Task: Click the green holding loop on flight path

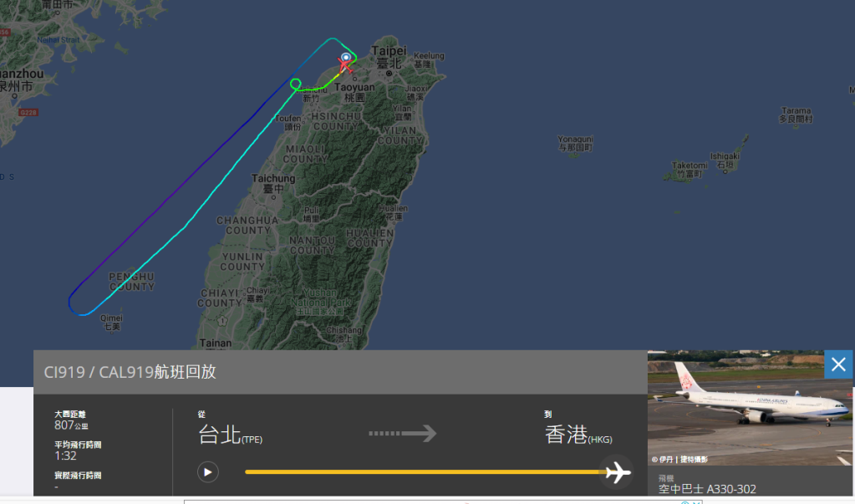Action: [296, 84]
